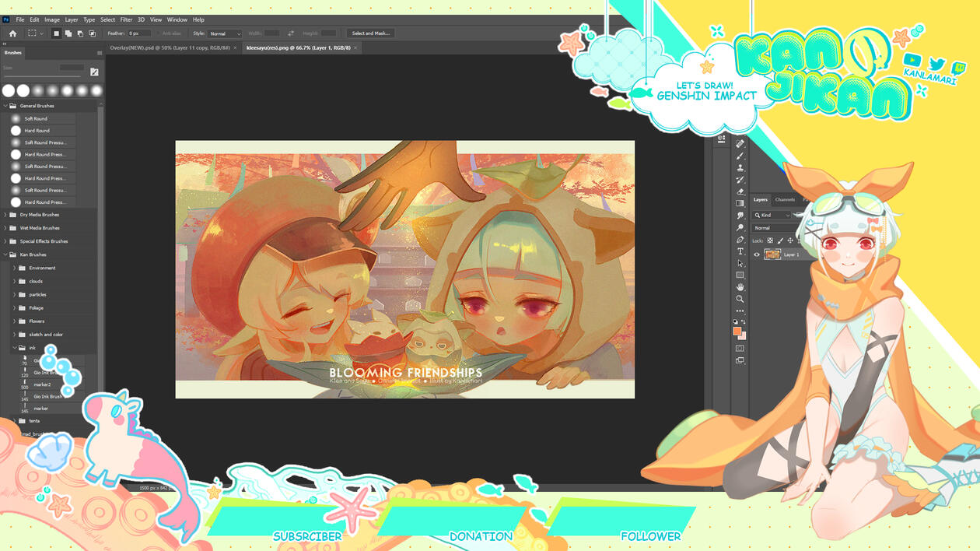Toggle lock transparent pixels in Layers panel
This screenshot has height=551, width=980.
pos(770,240)
